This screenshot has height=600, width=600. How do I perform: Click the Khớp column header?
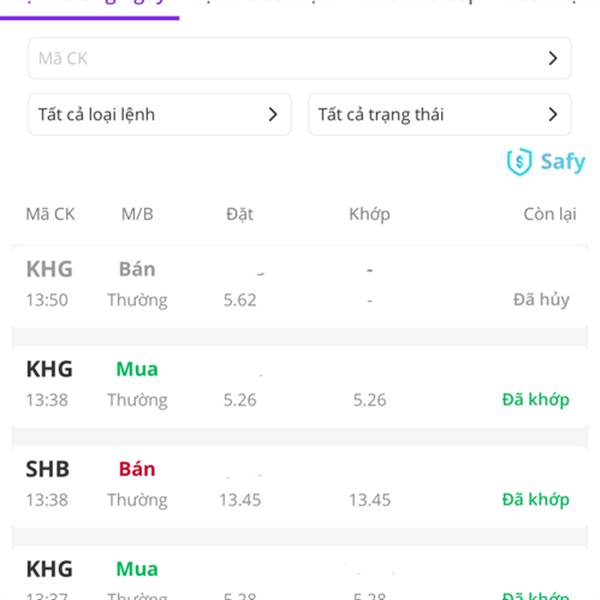pos(369,214)
